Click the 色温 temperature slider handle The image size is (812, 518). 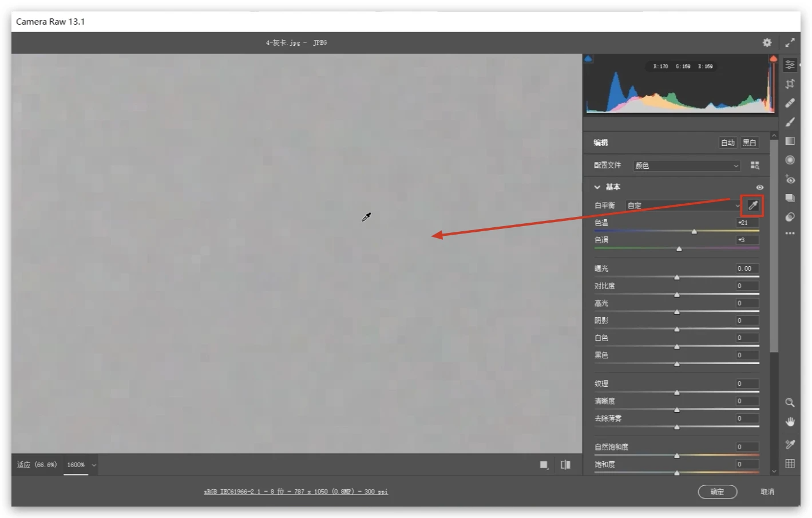tap(694, 232)
